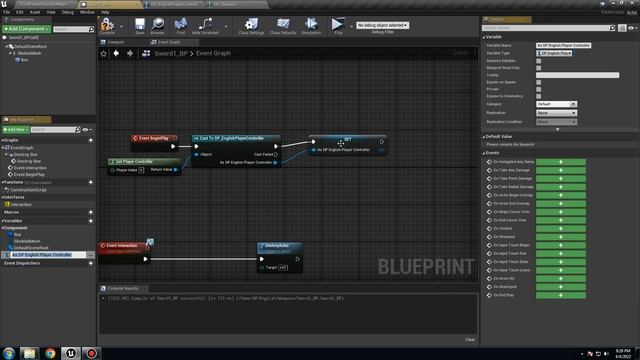Add a new Event Dispatcher with plus

(x=91, y=263)
